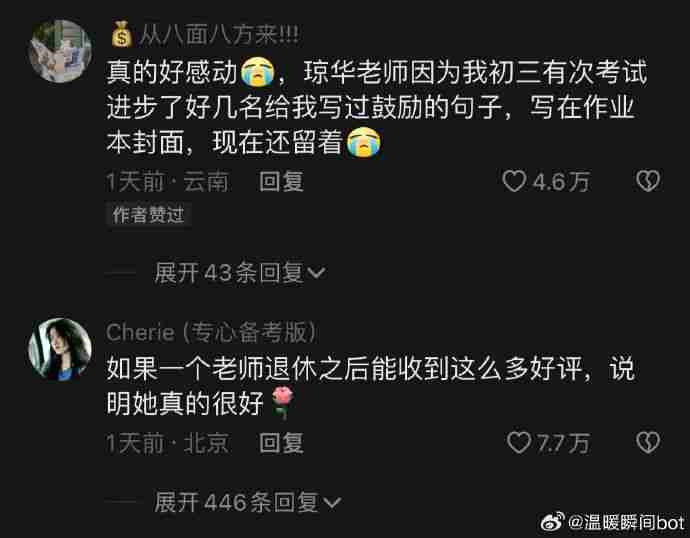Click chevron next to 446条回复
This screenshot has width=690, height=538.
pos(331,502)
